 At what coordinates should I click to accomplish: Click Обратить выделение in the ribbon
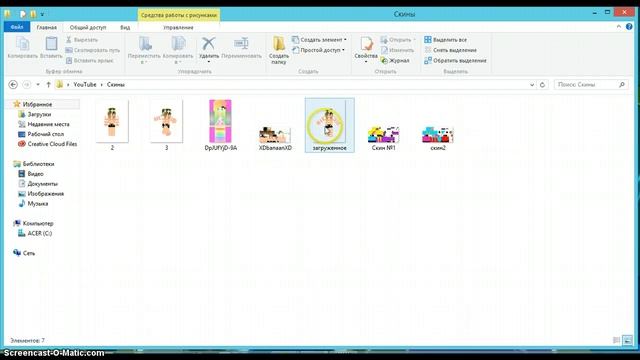[455, 60]
